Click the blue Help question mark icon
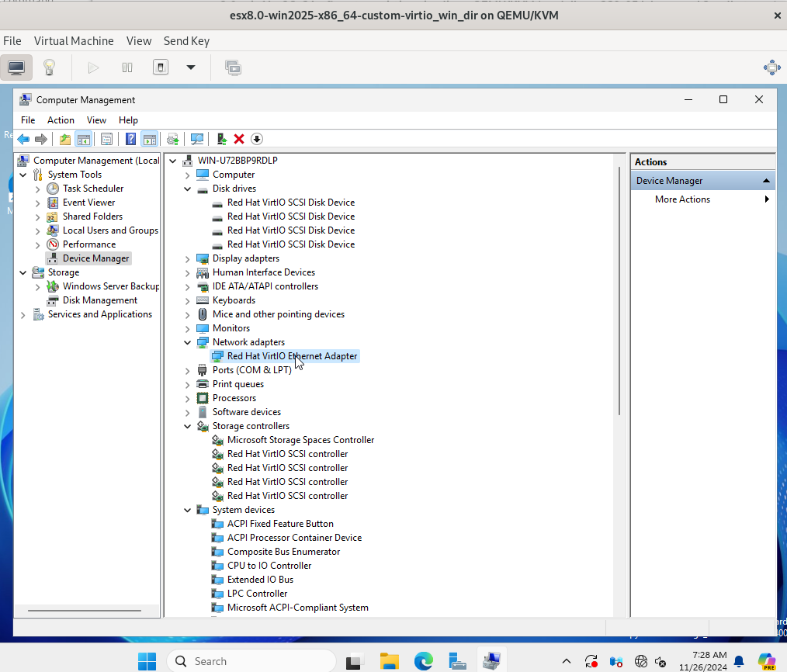This screenshot has width=787, height=672. pyautogui.click(x=130, y=139)
